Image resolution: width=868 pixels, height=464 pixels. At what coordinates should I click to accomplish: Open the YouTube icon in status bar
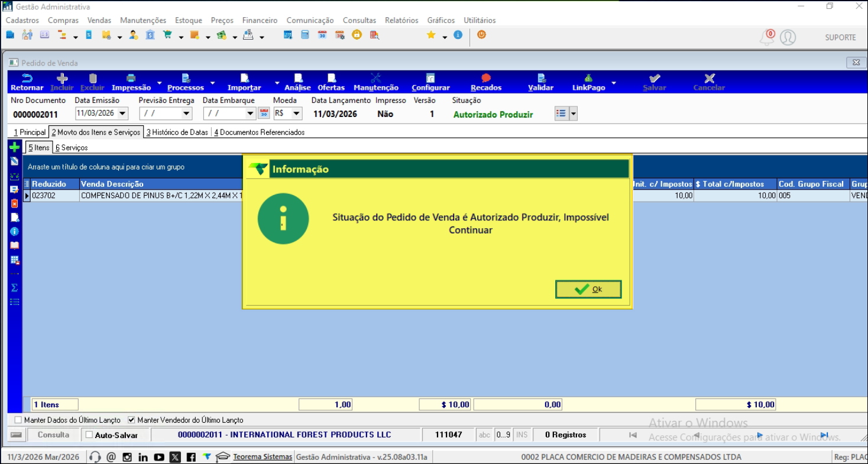click(x=159, y=457)
